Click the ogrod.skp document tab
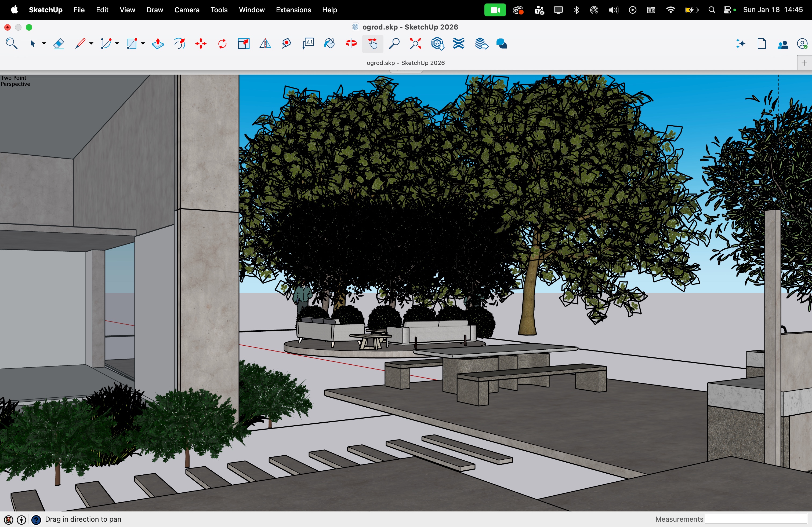Viewport: 812px width, 527px height. click(405, 63)
